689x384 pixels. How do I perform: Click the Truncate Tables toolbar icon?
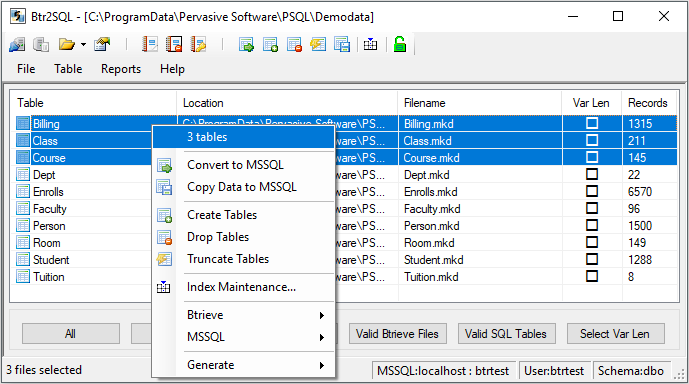point(318,44)
